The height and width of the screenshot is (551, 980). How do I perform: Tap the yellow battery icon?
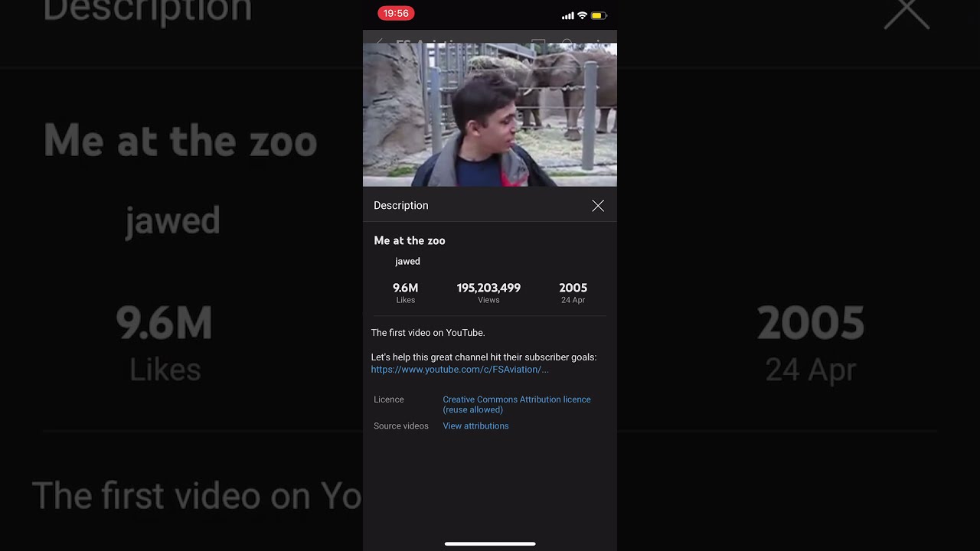(x=599, y=15)
